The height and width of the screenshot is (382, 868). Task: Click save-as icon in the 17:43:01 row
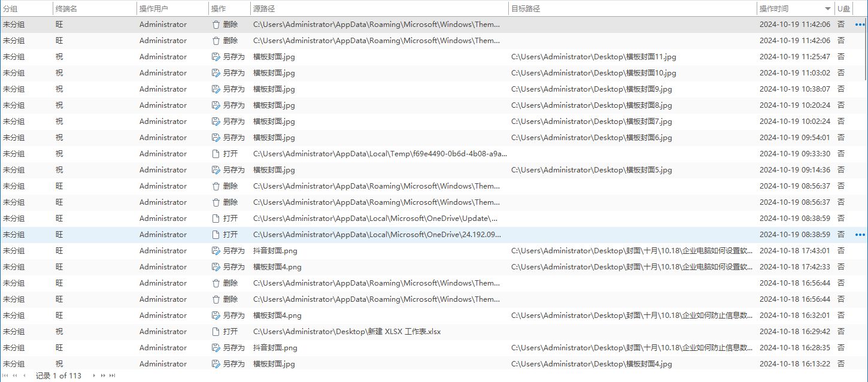click(x=216, y=251)
